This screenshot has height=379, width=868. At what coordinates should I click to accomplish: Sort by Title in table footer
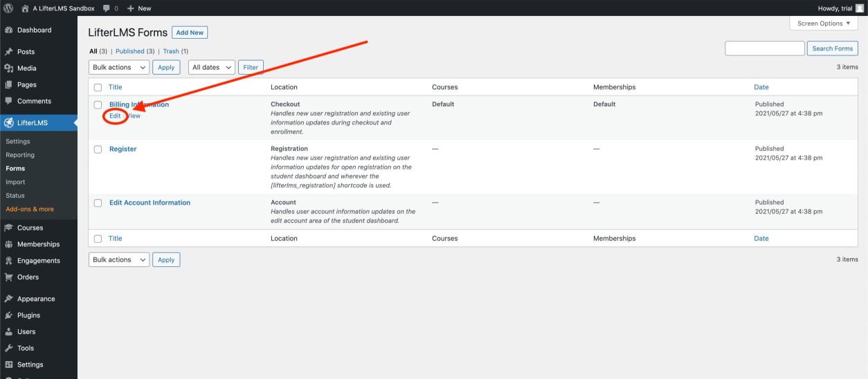116,239
